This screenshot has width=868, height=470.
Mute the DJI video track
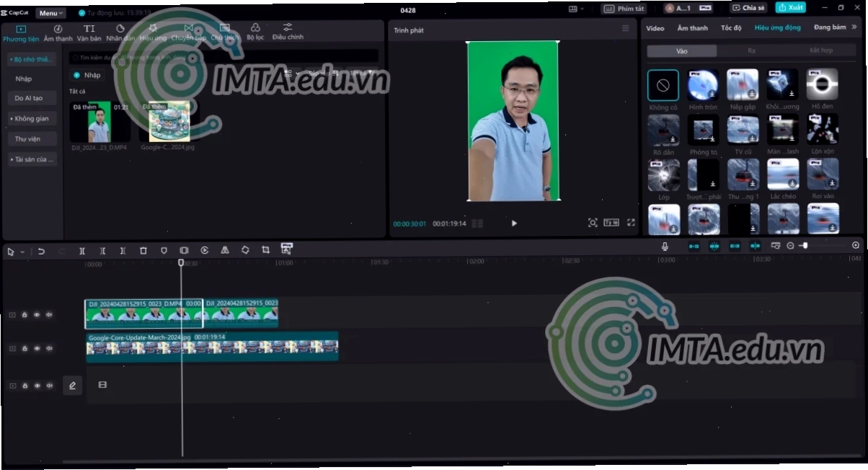coord(49,315)
